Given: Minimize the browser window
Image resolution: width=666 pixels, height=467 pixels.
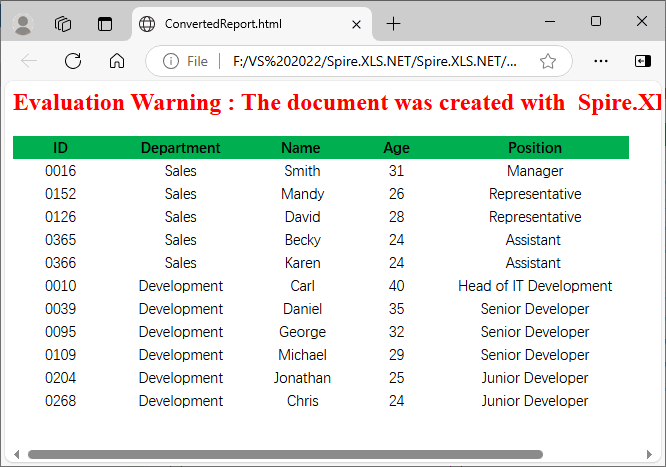Looking at the screenshot, I should pyautogui.click(x=550, y=21).
